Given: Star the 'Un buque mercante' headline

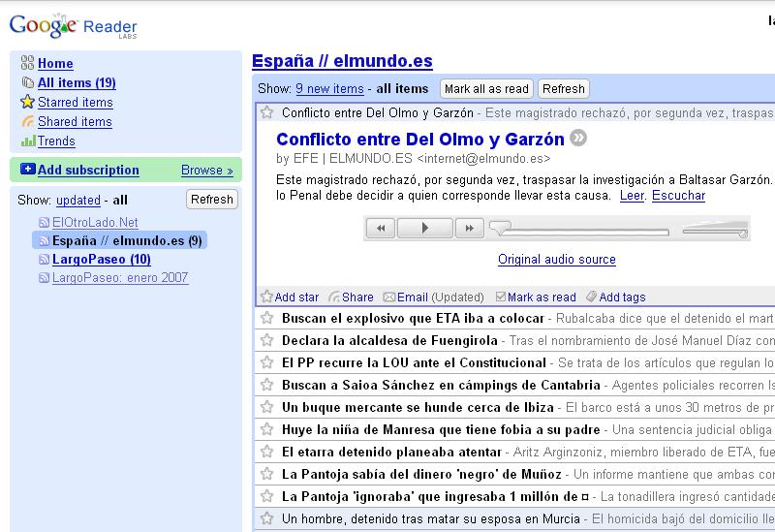Looking at the screenshot, I should click(x=266, y=407).
